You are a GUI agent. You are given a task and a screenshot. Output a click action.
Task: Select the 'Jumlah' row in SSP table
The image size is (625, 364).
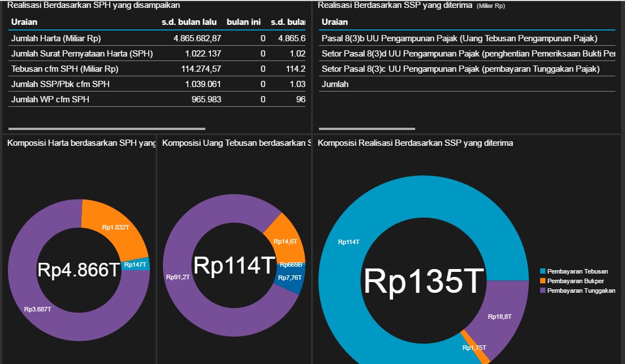pos(467,84)
